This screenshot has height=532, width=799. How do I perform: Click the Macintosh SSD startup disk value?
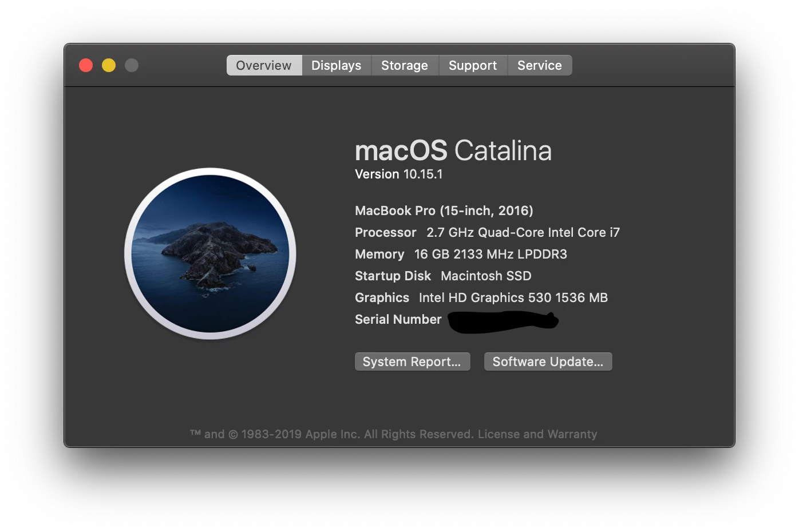tap(486, 276)
